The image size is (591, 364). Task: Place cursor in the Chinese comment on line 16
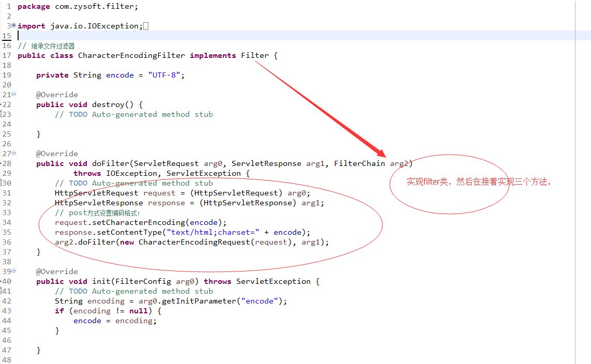coord(46,46)
